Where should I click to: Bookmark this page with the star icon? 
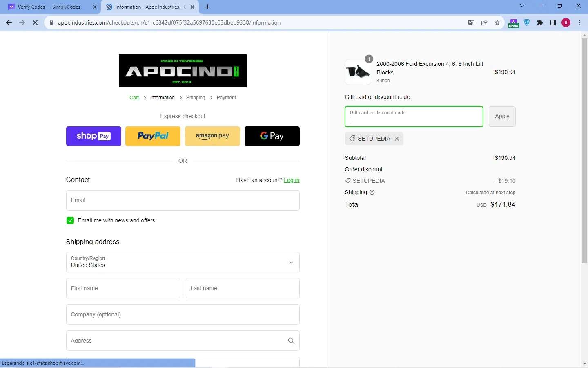tap(497, 22)
